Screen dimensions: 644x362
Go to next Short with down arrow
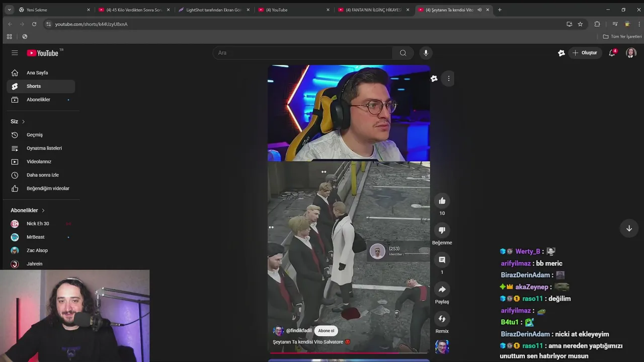(x=629, y=228)
